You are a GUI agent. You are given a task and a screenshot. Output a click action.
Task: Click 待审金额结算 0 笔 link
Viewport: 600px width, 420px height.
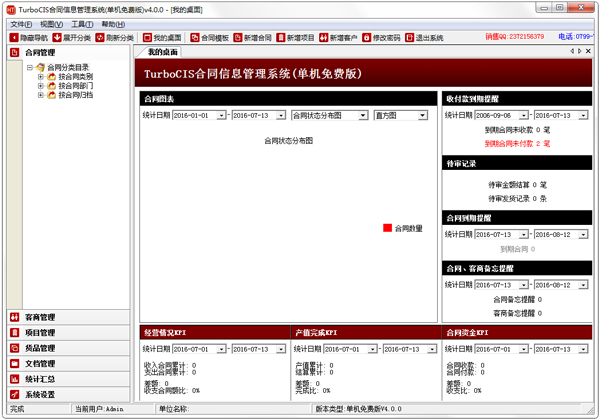pyautogui.click(x=517, y=185)
